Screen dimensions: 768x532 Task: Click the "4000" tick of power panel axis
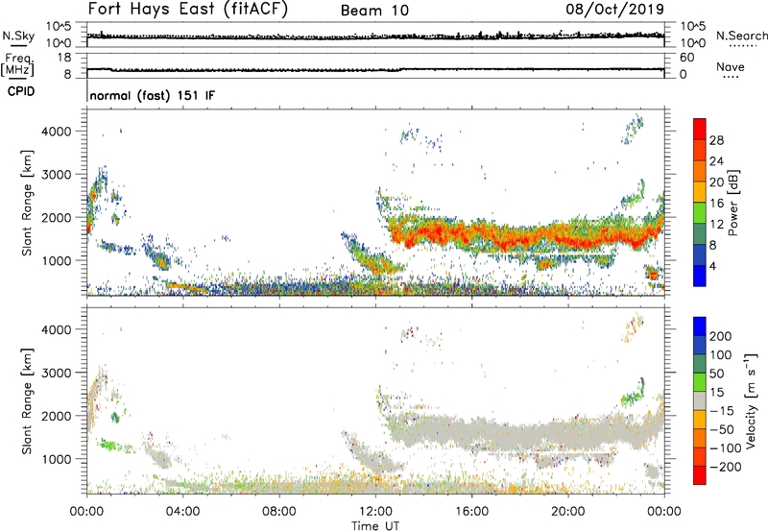coord(56,132)
